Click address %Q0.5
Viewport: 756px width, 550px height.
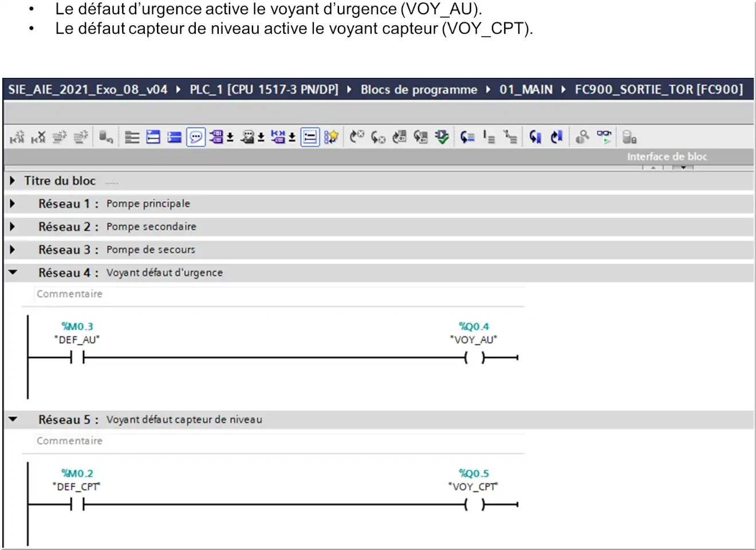click(474, 473)
